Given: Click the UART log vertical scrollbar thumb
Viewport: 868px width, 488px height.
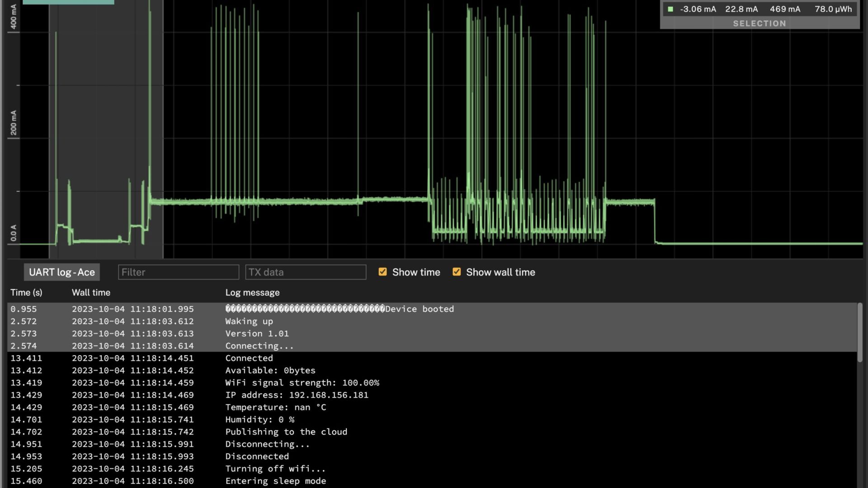Looking at the screenshot, I should tap(859, 332).
